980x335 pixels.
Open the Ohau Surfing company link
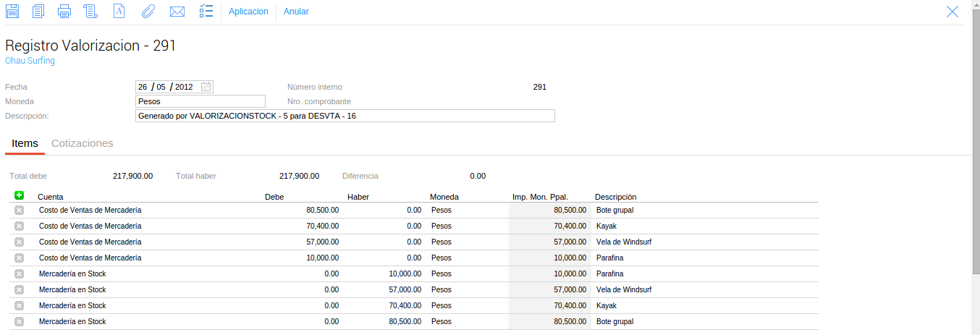click(30, 61)
